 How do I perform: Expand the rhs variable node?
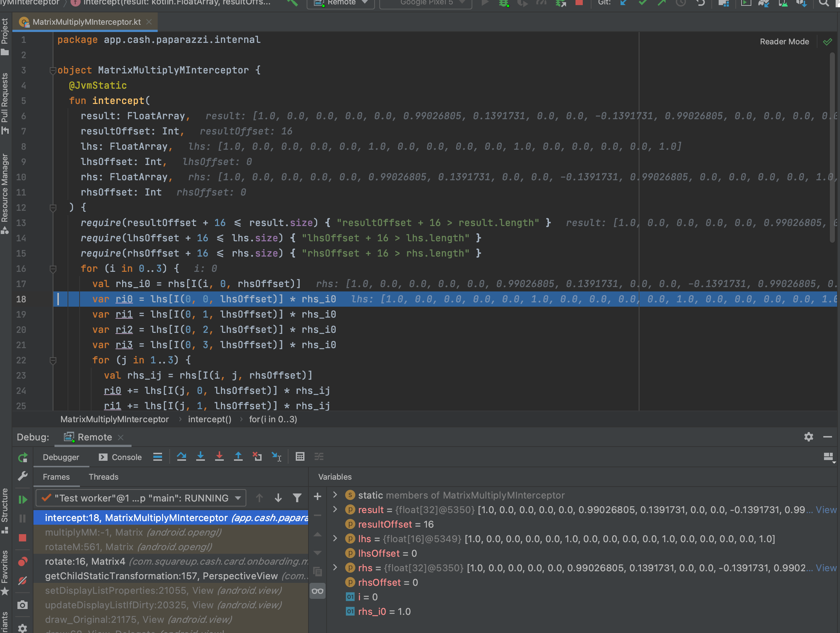pyautogui.click(x=335, y=568)
